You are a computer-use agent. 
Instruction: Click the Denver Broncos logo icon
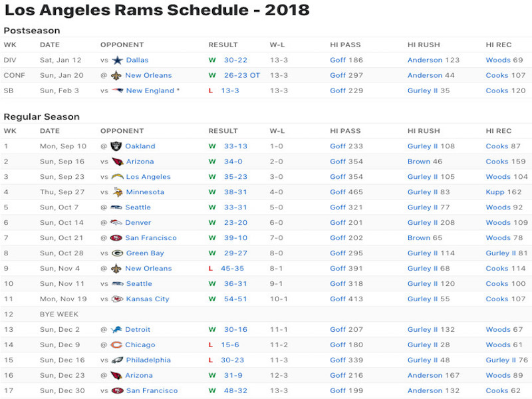116,223
